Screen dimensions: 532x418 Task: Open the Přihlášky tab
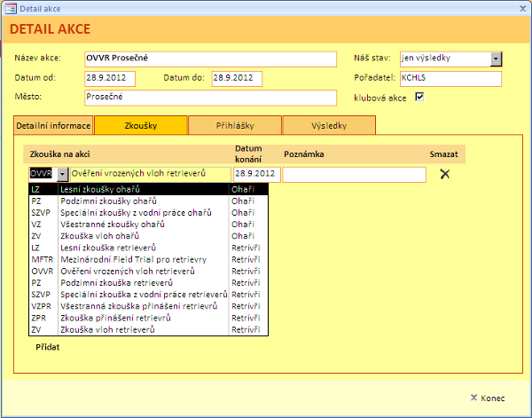(235, 126)
